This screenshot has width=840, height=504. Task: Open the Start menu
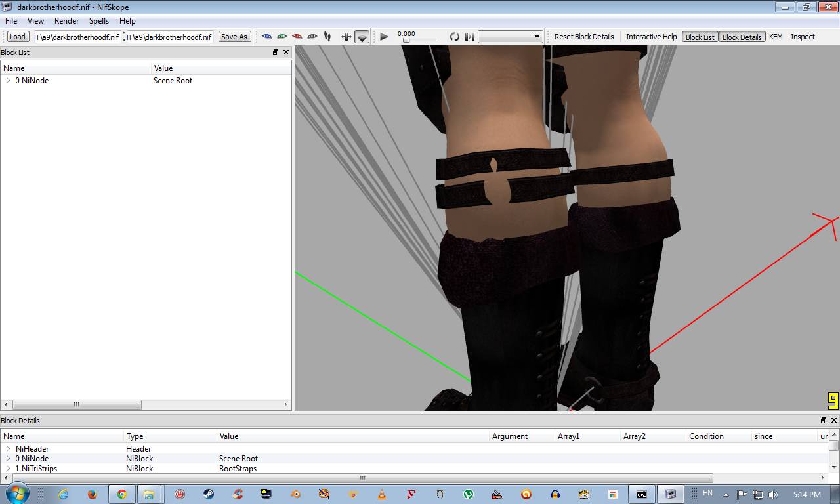point(16,493)
